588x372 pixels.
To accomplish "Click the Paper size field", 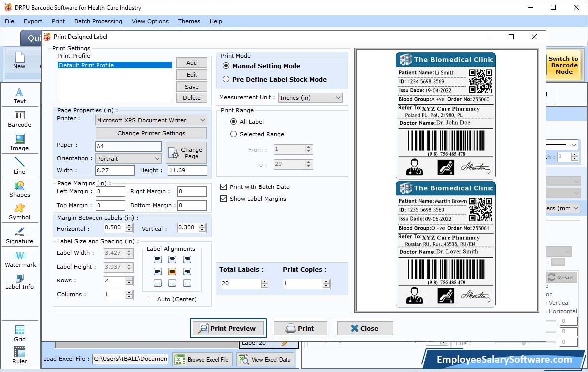I will 128,146.
